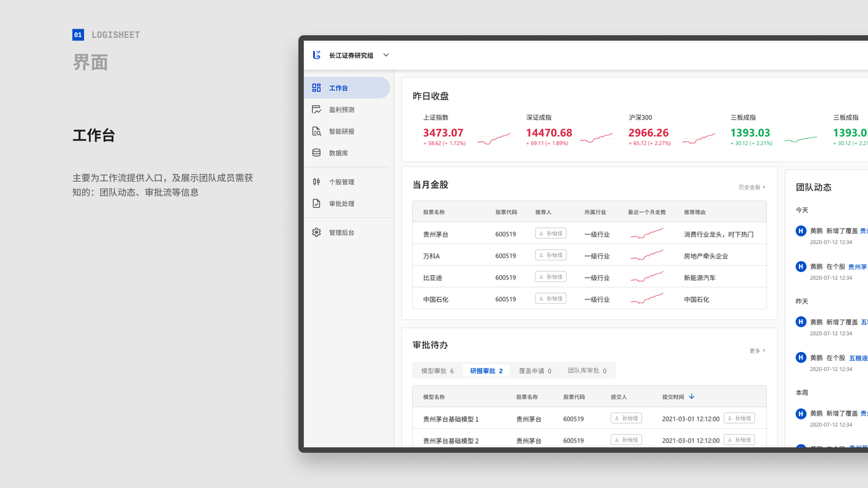Click 黄鹏 avatar beside 在个股 贵州茅 entry
This screenshot has width=868, height=488.
pyautogui.click(x=801, y=266)
